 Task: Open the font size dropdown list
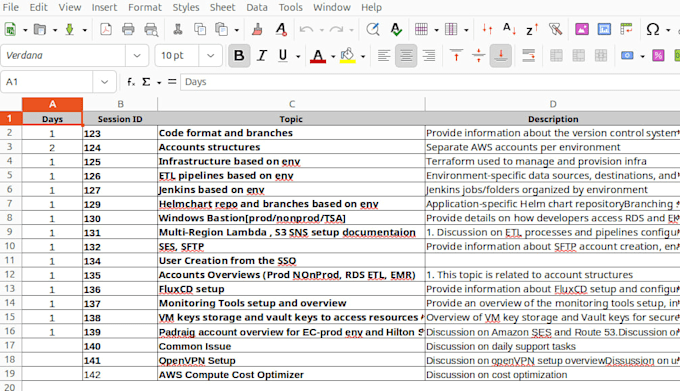[x=211, y=55]
